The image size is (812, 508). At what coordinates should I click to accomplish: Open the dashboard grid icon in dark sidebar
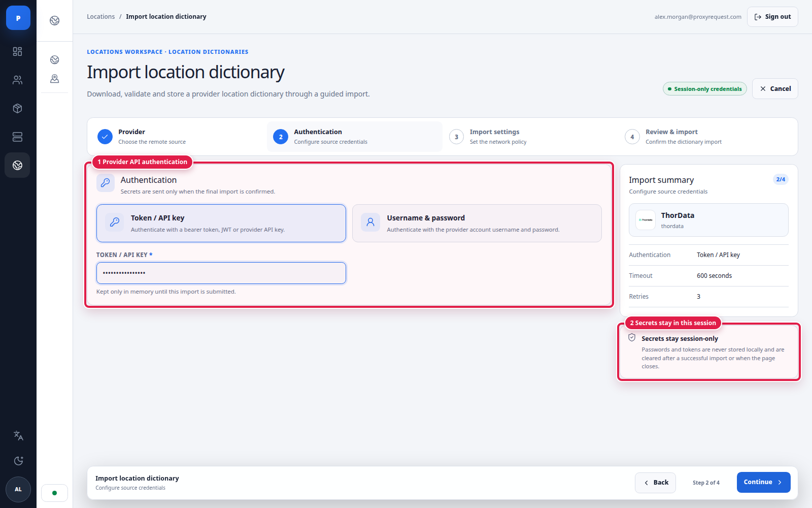point(18,51)
